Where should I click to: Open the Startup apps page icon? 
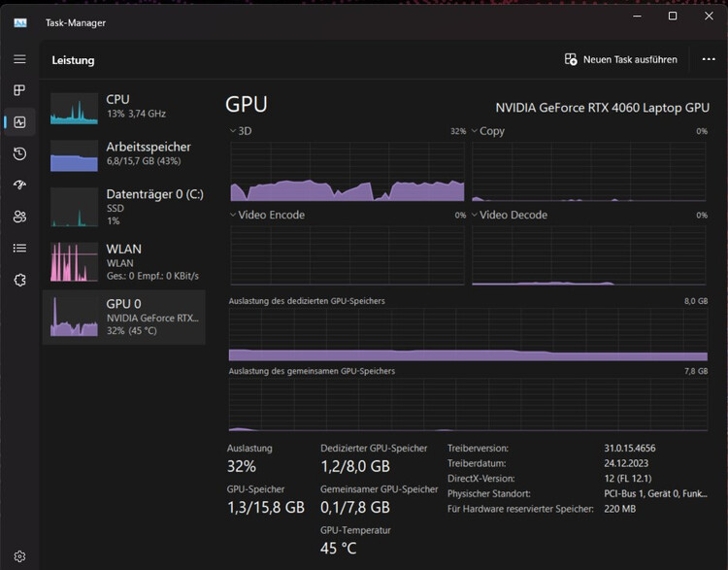(x=19, y=184)
